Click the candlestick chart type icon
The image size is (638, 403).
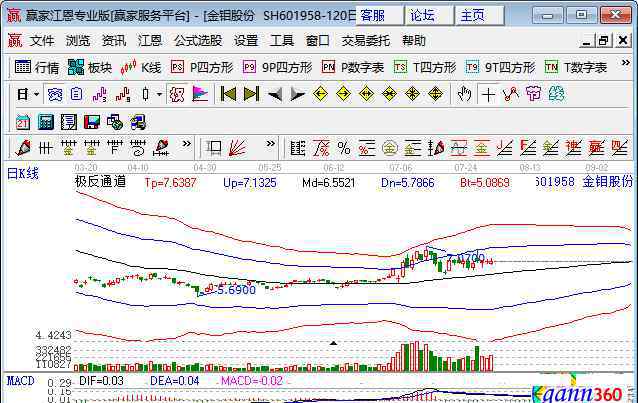[146, 94]
